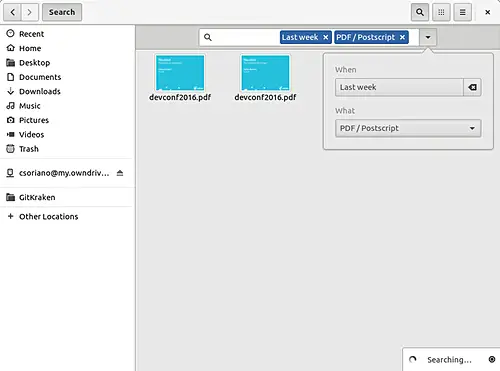Collapse the search filter popover arrow

coord(428,37)
